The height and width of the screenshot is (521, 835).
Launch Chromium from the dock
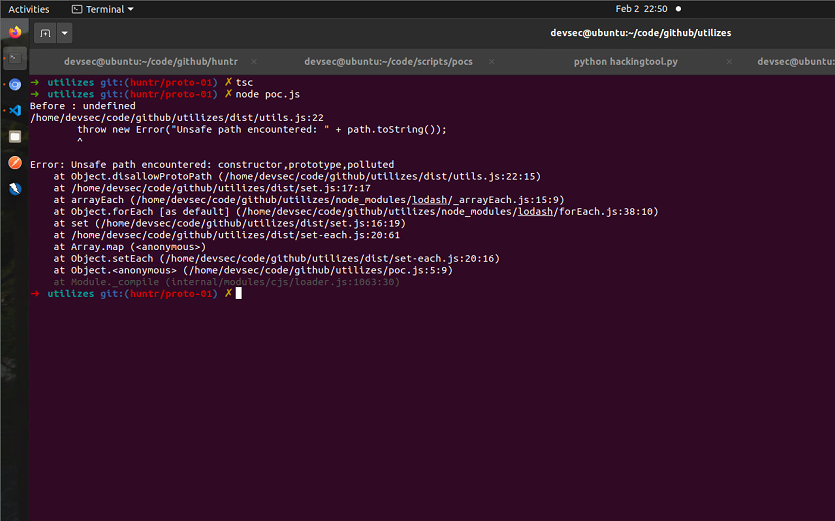(15, 84)
